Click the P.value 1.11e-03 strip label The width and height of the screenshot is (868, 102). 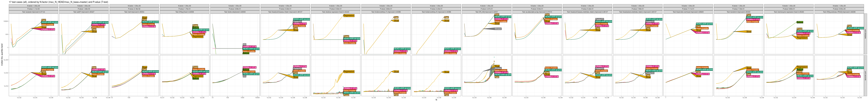tap(33, 9)
